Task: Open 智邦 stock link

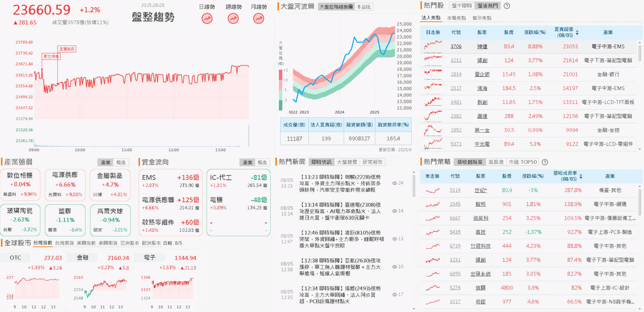Action: (480, 204)
